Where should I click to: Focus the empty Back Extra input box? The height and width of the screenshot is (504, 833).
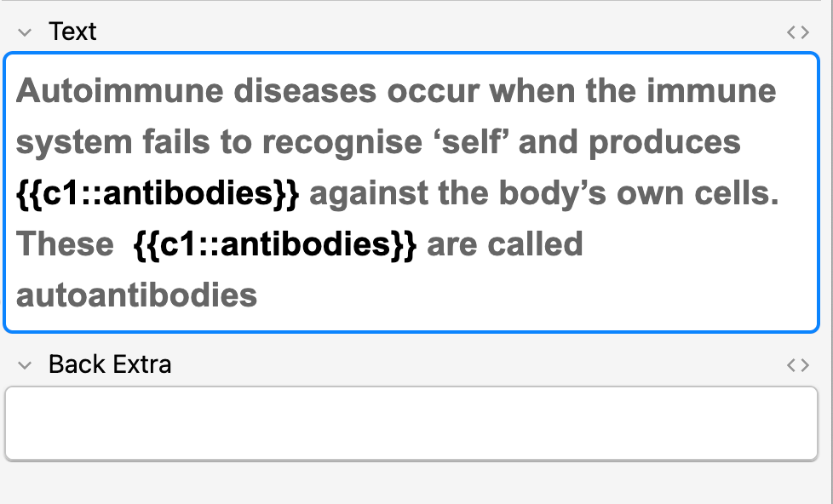[x=411, y=423]
